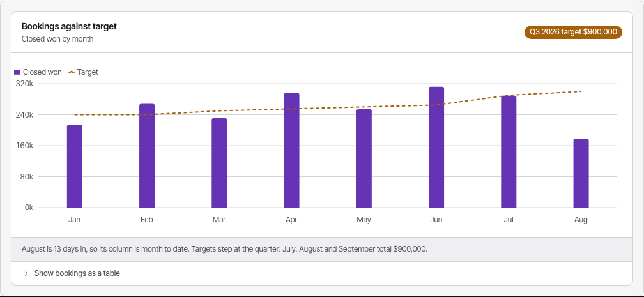
Task: Click the January closed won bar
Action: (74, 166)
